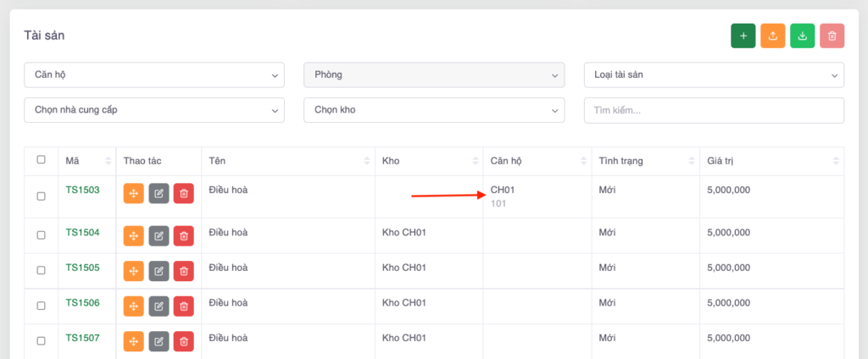Open asset link TS1504

[82, 232]
